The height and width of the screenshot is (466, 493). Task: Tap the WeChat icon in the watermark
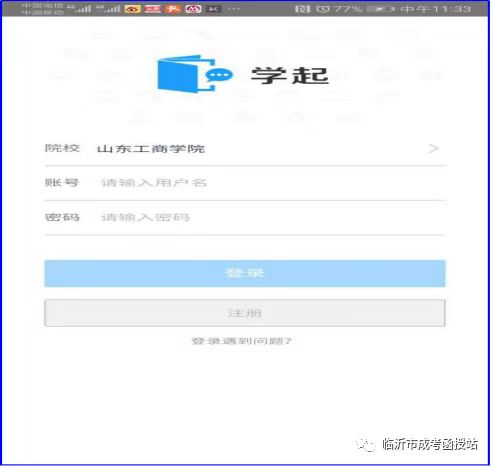(x=366, y=445)
